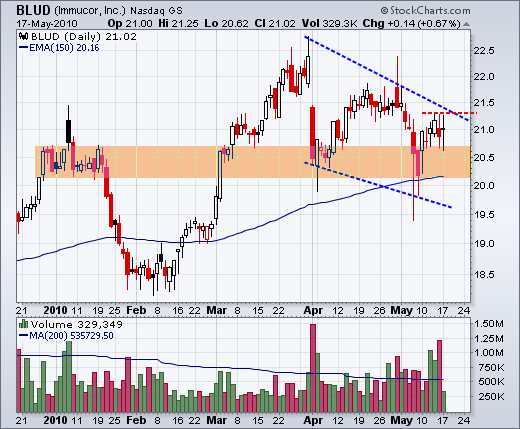Click the 1.50M volume axis label

pos(489,323)
